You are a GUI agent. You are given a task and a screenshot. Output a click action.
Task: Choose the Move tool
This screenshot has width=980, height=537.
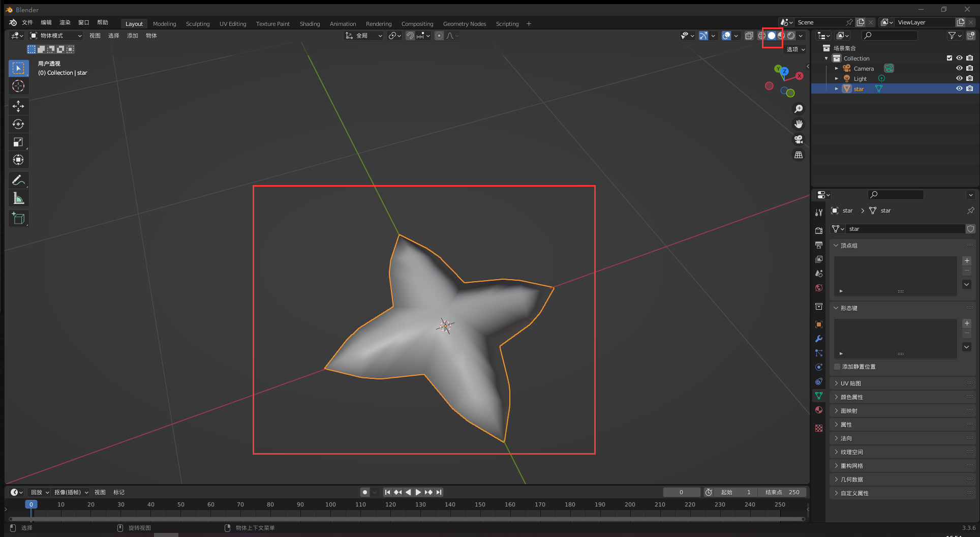tap(18, 106)
